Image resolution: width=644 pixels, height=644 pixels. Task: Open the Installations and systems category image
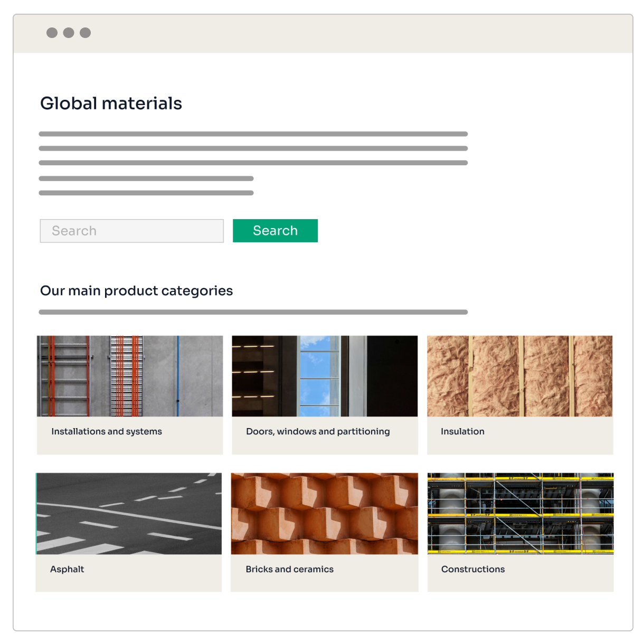(129, 376)
